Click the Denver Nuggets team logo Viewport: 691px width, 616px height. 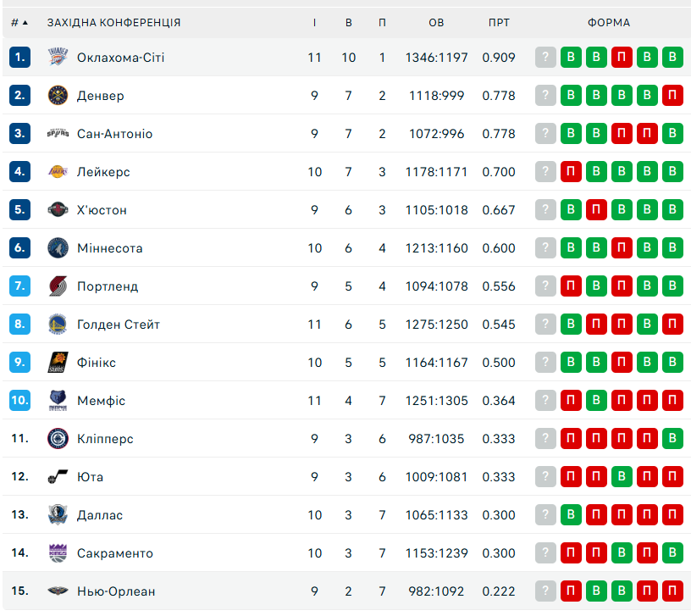(58, 96)
